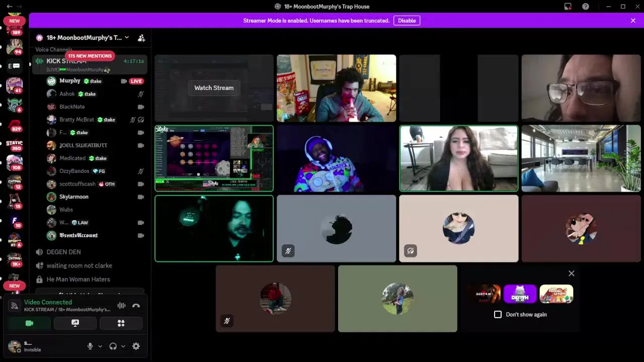Screen dimensions: 644x362
Task: Click the Video Connected status text
Action: 48,302
